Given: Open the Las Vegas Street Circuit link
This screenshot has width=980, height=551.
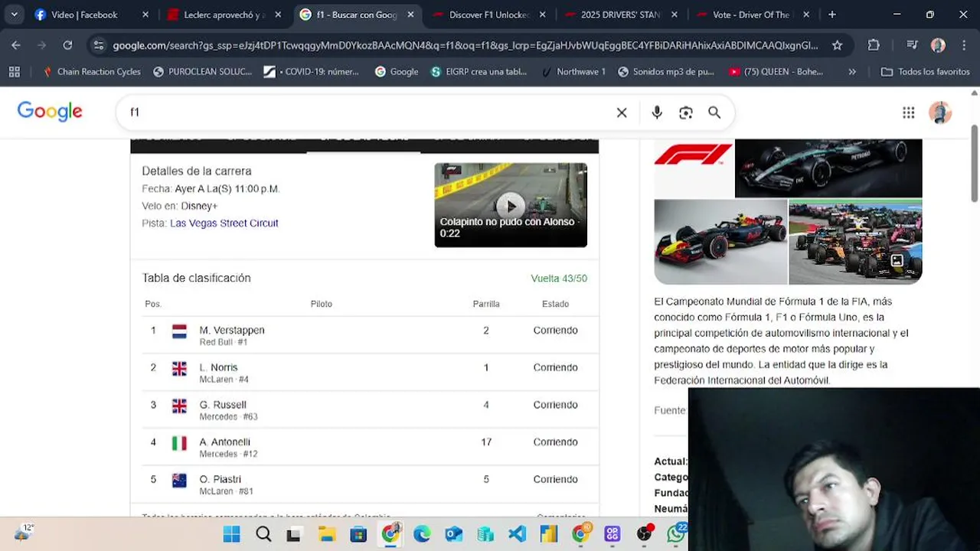Looking at the screenshot, I should coord(224,223).
